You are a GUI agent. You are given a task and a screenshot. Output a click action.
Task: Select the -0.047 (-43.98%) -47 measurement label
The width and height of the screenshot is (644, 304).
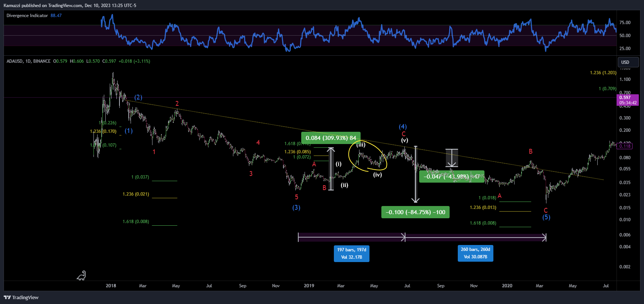pyautogui.click(x=451, y=177)
